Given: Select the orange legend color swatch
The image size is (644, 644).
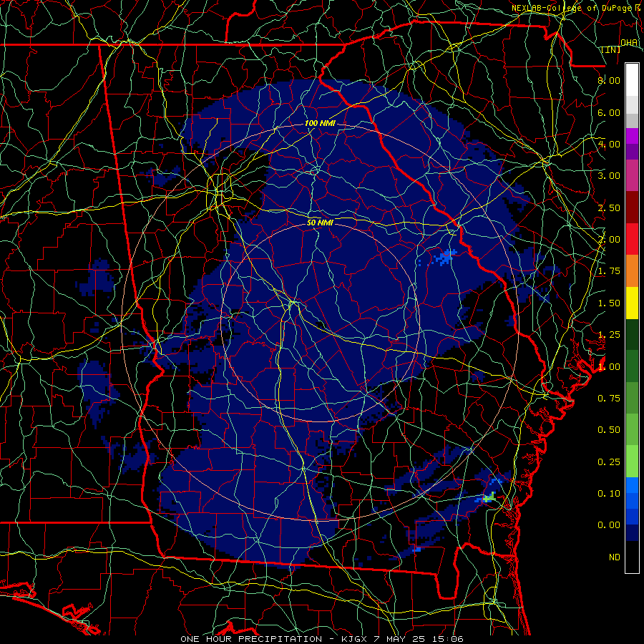Looking at the screenshot, I should pyautogui.click(x=632, y=270).
